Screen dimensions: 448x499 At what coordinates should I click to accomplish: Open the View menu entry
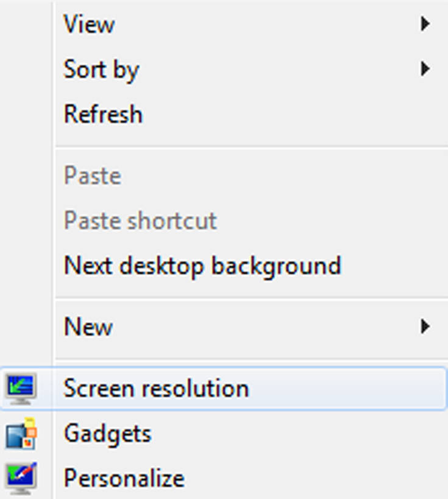[x=224, y=24]
